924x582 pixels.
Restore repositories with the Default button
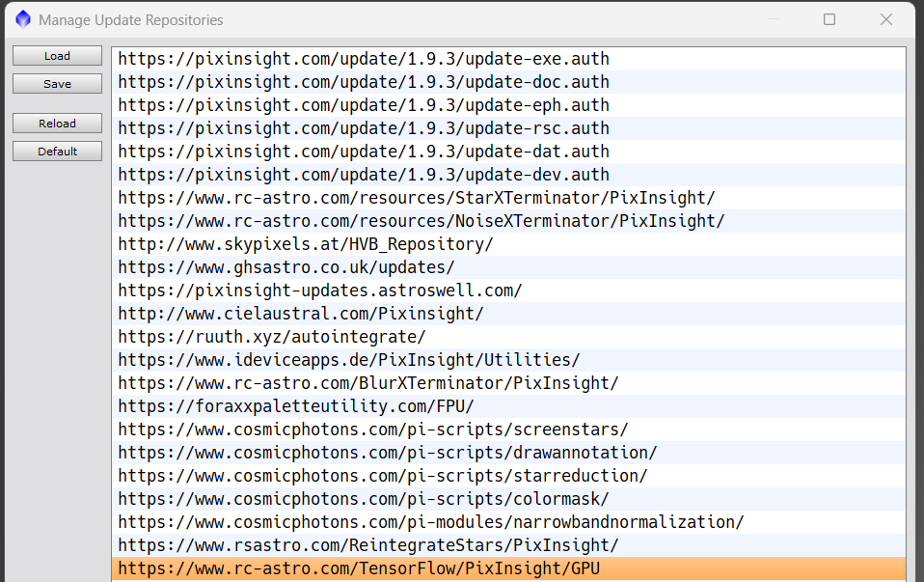(57, 152)
